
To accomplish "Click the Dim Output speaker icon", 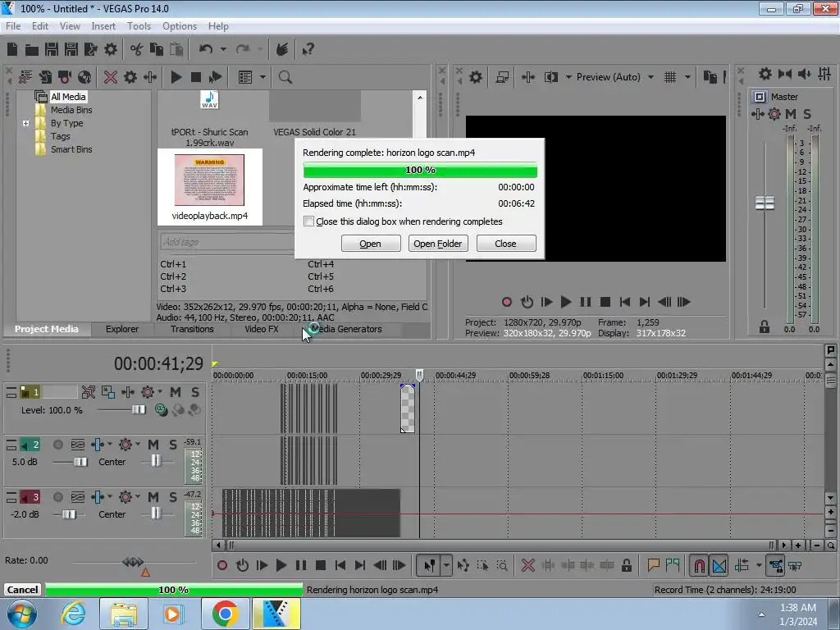I will (804, 73).
